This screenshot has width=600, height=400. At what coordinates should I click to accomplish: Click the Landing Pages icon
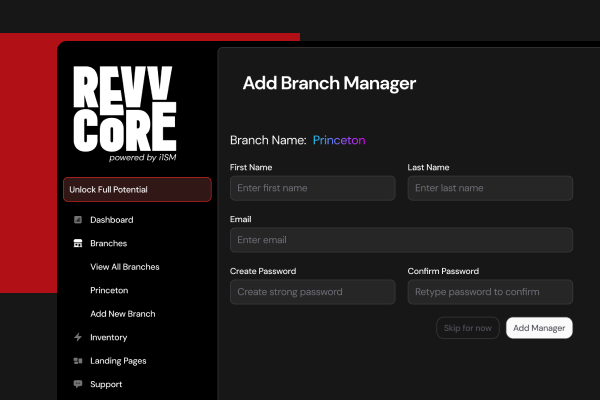pyautogui.click(x=78, y=361)
